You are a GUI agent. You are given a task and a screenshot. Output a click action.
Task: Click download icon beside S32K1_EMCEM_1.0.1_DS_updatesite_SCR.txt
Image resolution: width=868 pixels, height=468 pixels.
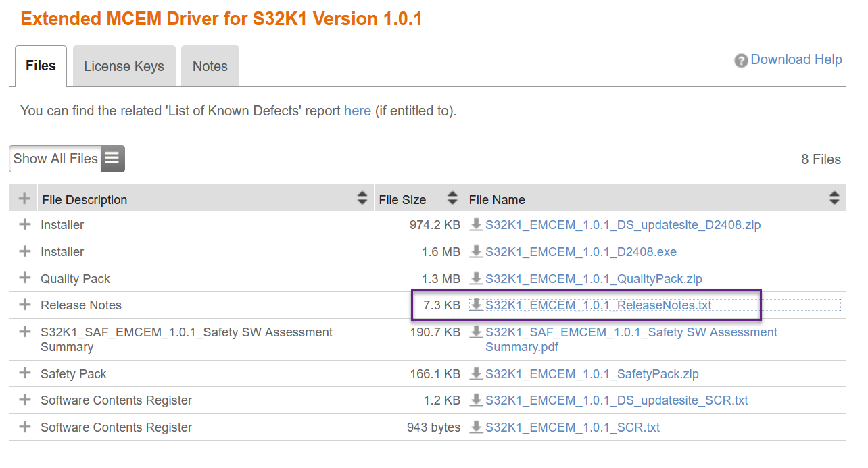477,400
